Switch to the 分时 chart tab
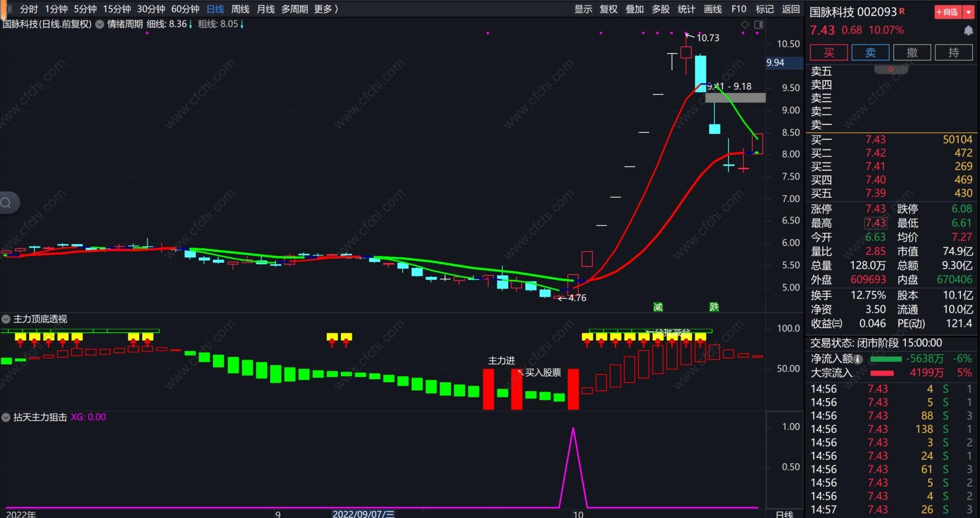The width and height of the screenshot is (980, 518). pos(29,9)
